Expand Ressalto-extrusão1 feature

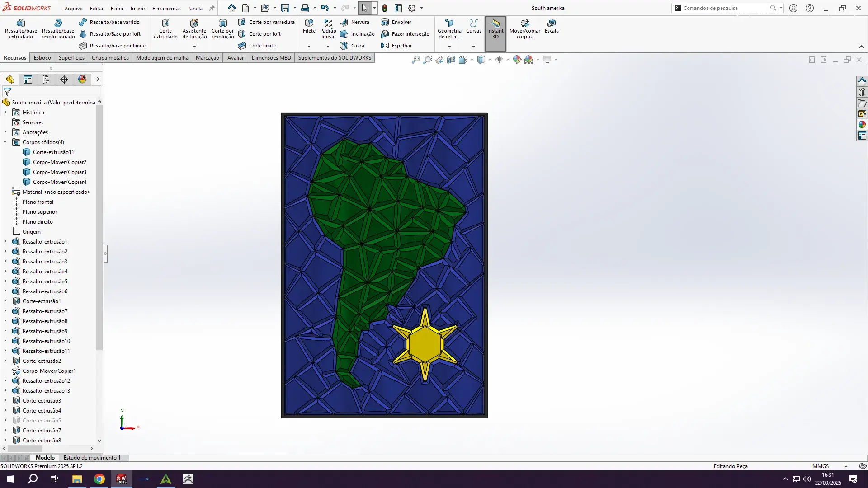pos(5,241)
